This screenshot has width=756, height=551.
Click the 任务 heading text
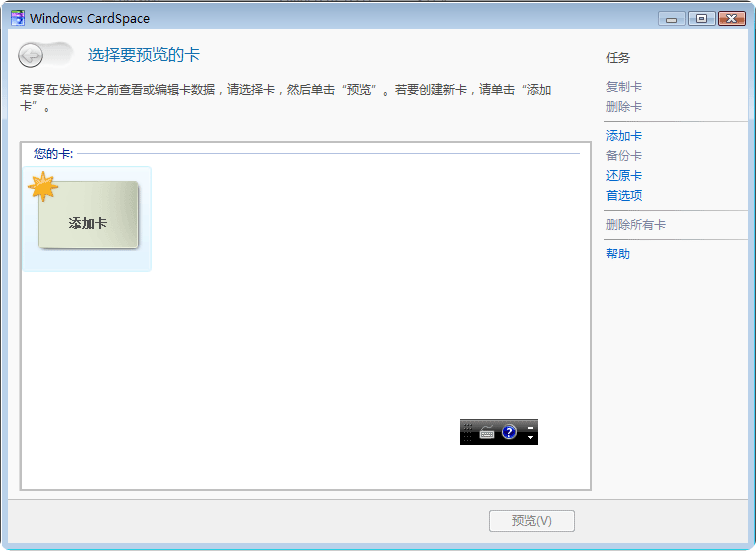click(618, 58)
